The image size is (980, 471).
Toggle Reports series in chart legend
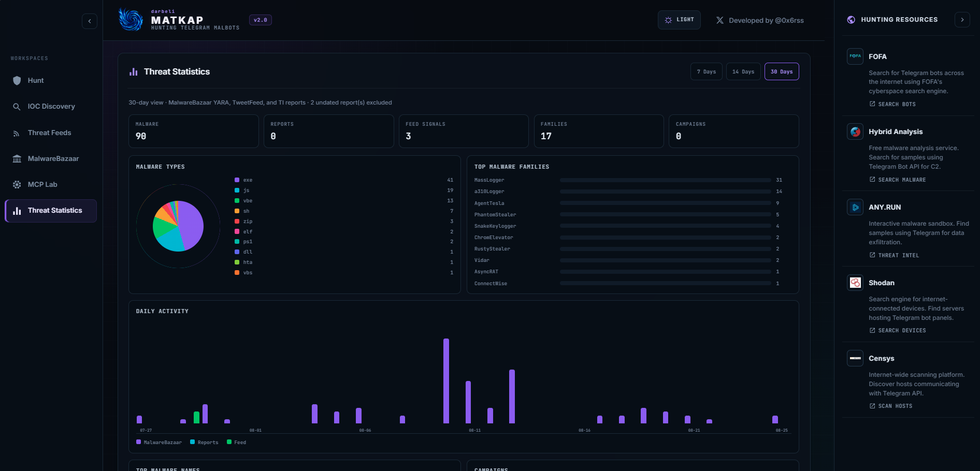(204, 442)
